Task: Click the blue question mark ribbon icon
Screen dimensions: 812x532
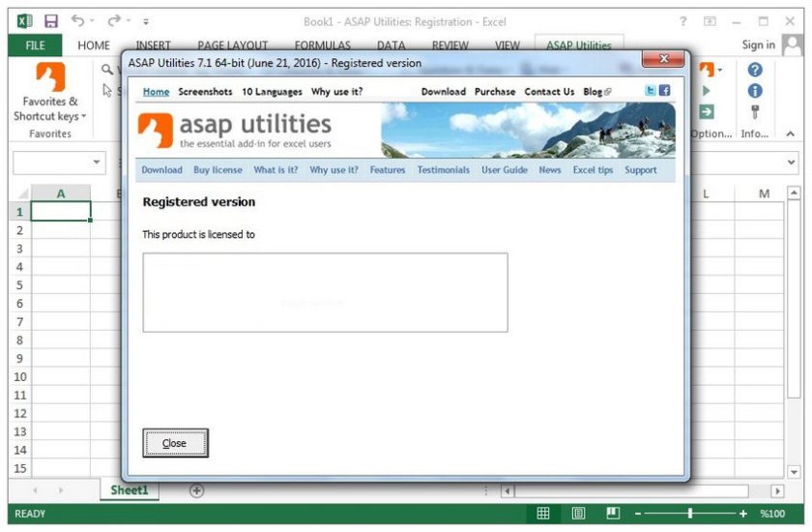Action: pyautogui.click(x=755, y=70)
